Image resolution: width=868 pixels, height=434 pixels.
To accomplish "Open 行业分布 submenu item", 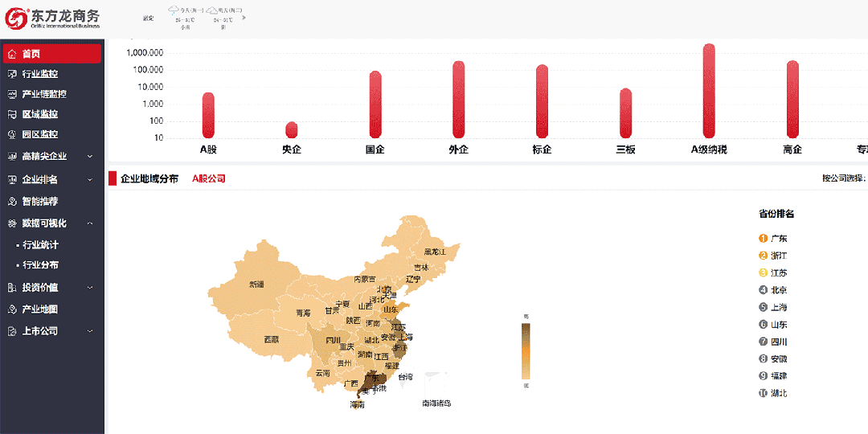I will click(x=40, y=265).
